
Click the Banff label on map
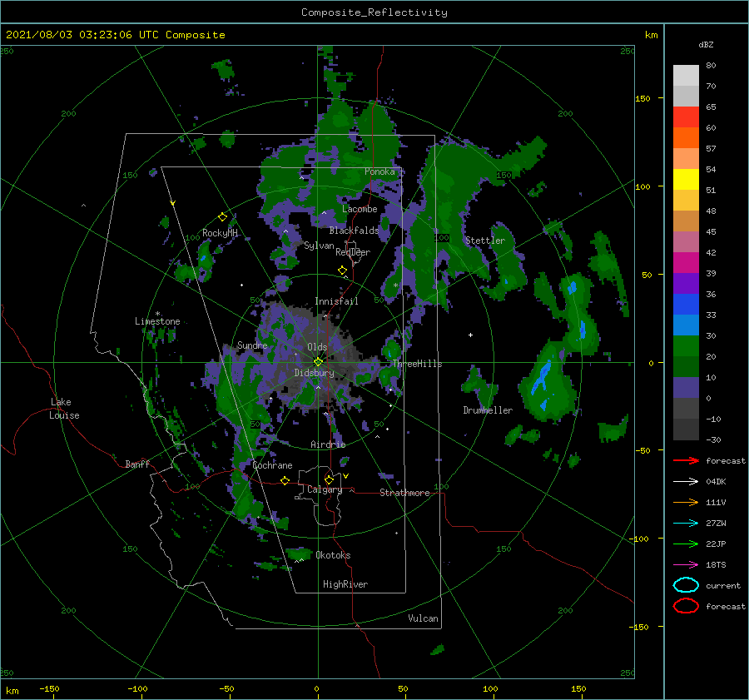[137, 464]
